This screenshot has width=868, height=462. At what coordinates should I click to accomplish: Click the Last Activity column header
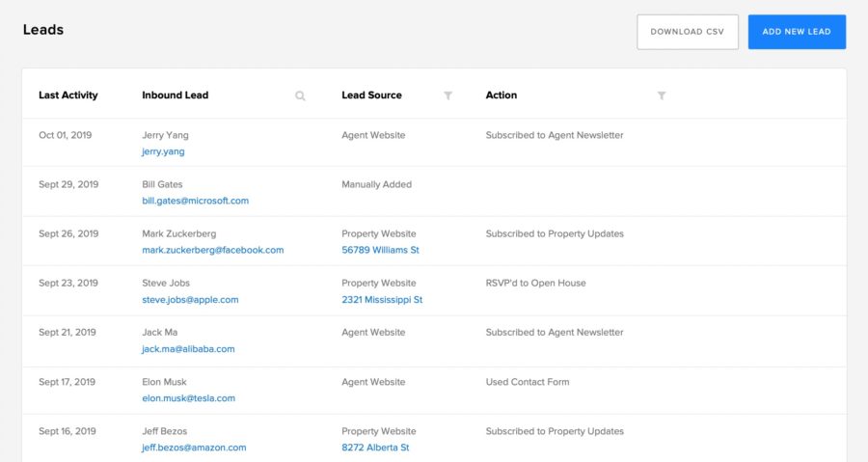tap(68, 95)
